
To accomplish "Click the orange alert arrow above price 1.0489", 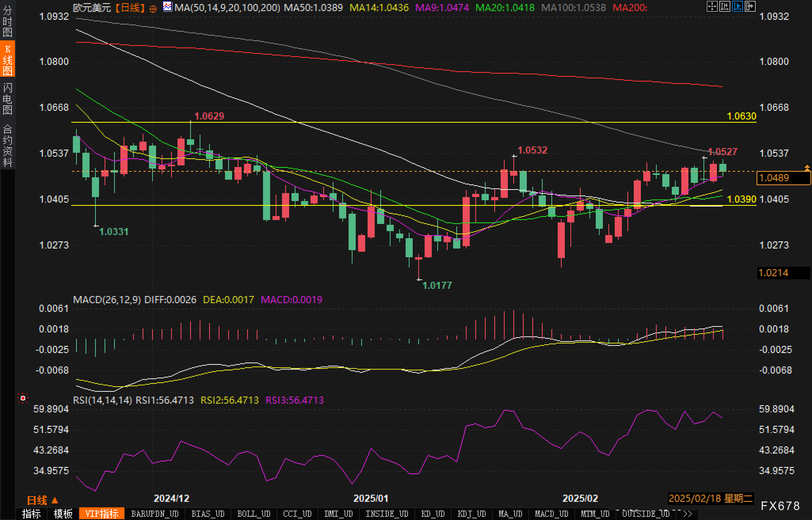I will coord(807,168).
